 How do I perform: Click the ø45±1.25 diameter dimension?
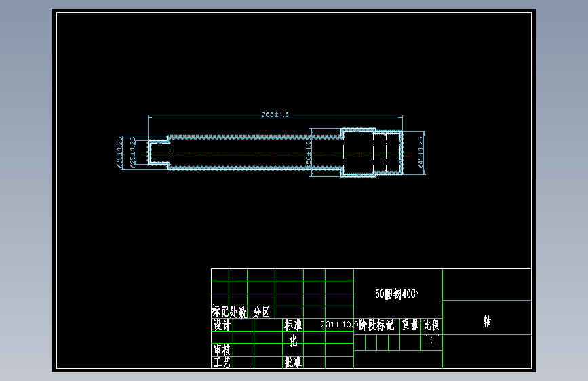click(420, 153)
